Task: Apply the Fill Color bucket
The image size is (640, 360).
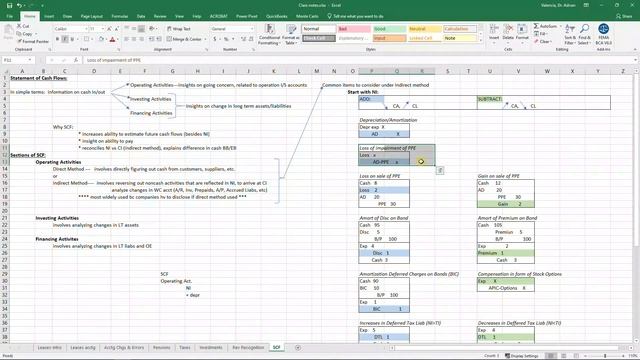Action: (101, 39)
